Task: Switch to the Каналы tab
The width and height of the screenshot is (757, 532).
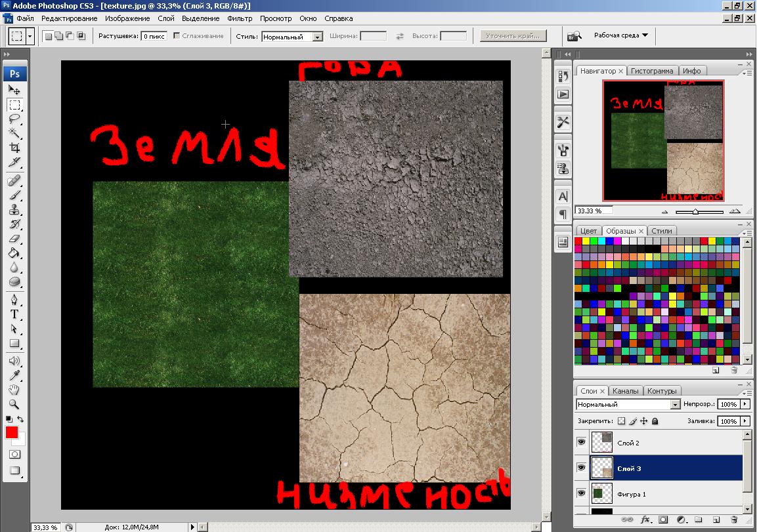Action: [x=625, y=391]
